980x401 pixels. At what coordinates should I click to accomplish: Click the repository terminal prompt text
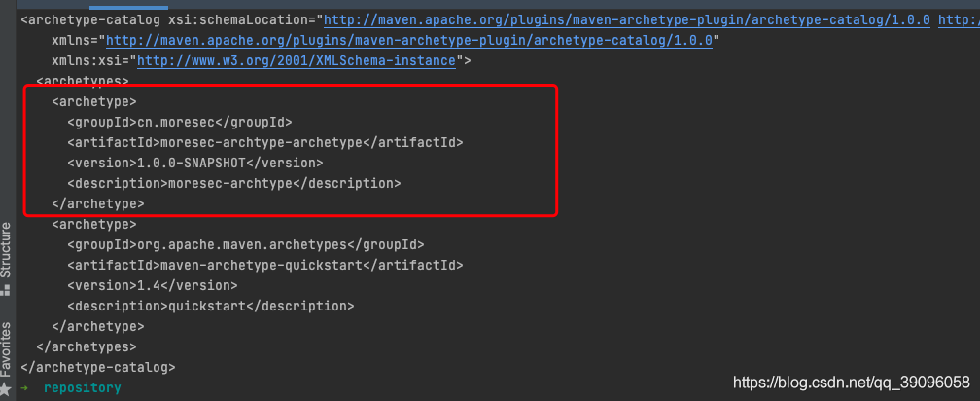82,388
